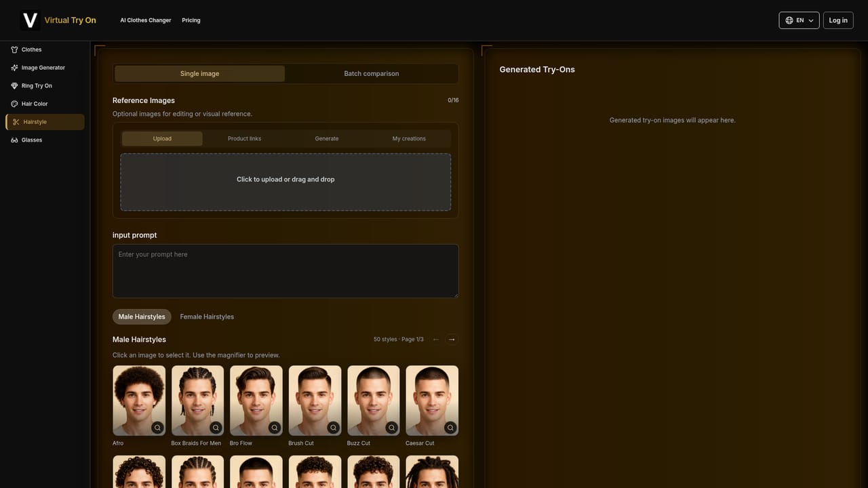Click the Virtual Try On V logo
Screen dimensions: 868x488
30,20
